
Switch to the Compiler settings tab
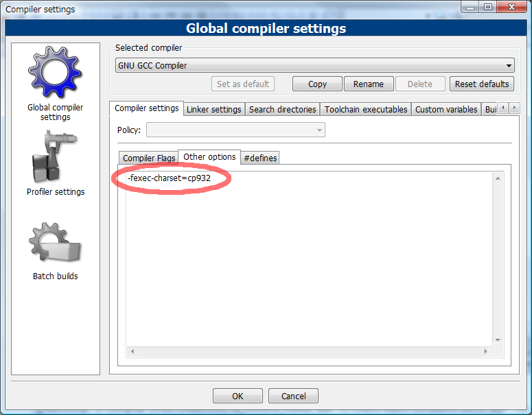[147, 108]
